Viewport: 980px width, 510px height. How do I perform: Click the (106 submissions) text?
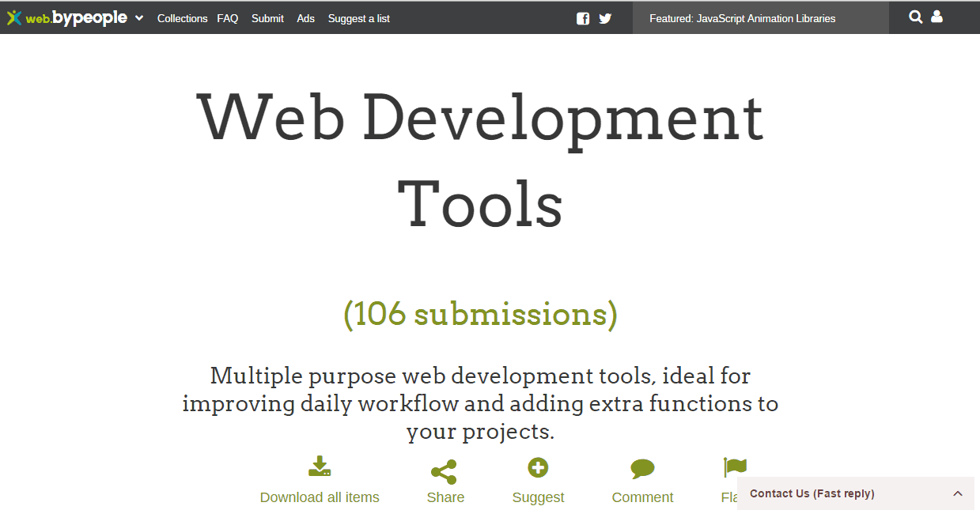pos(480,314)
